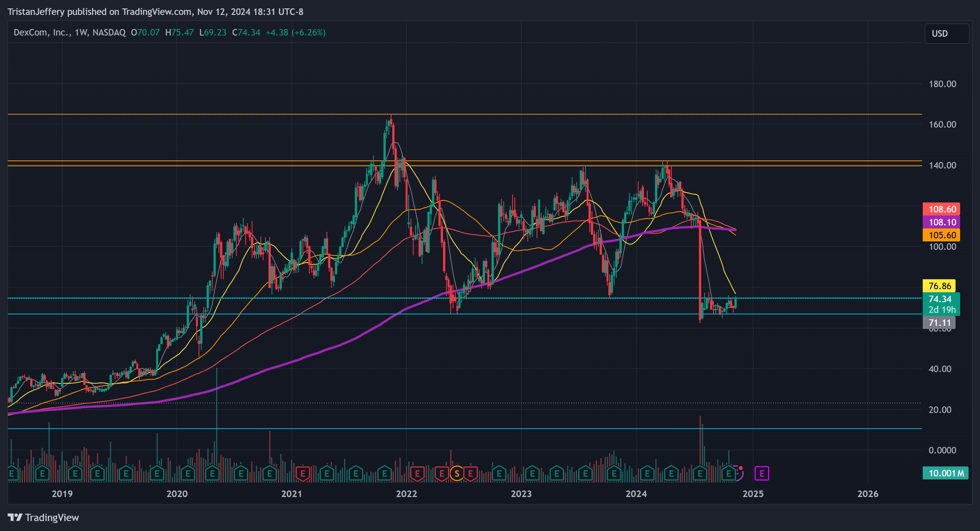Click the 180.00 price scale label

942,84
